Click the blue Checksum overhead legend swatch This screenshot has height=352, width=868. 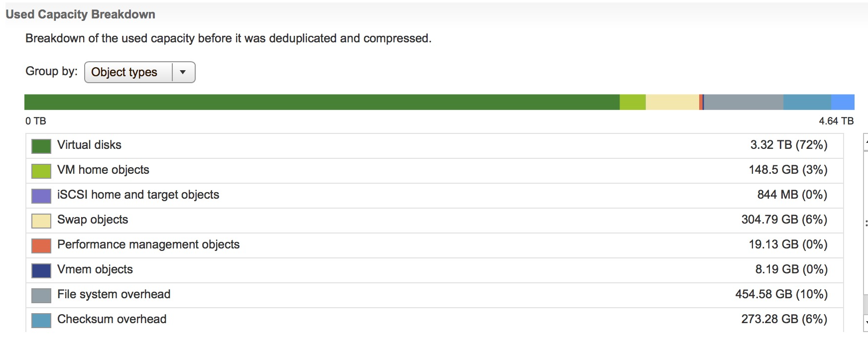(x=41, y=320)
